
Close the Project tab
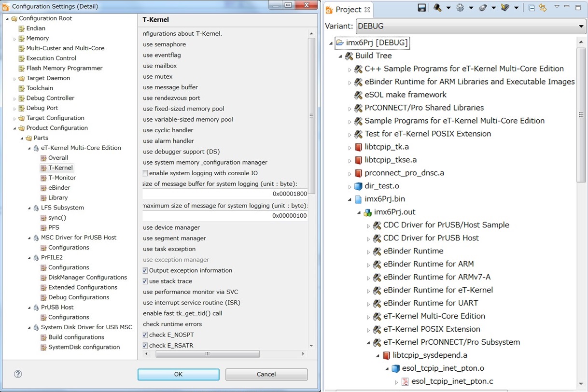[x=367, y=9]
